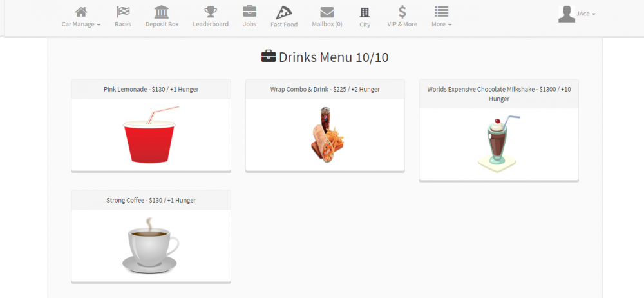Open the VIP & More dollar icon
The height and width of the screenshot is (298, 644).
pos(402,12)
